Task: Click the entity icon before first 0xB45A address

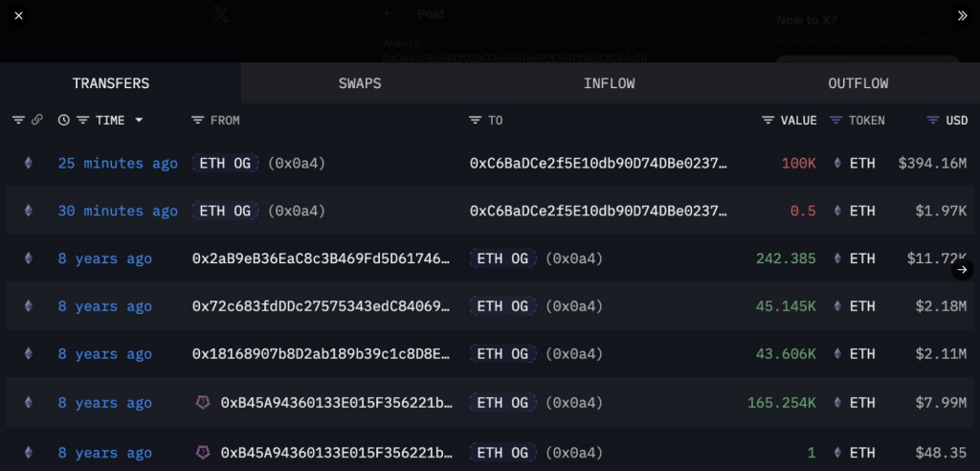Action: pyautogui.click(x=202, y=403)
